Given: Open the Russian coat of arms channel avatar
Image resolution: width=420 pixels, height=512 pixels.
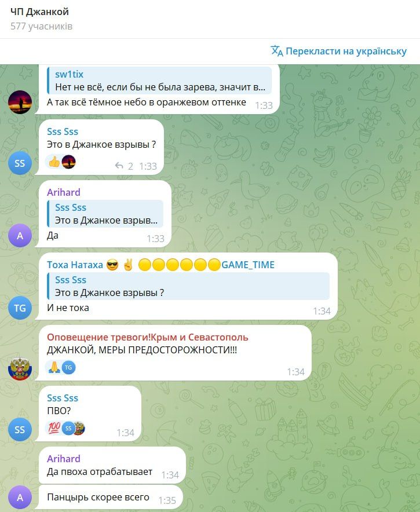Looking at the screenshot, I should 20,369.
